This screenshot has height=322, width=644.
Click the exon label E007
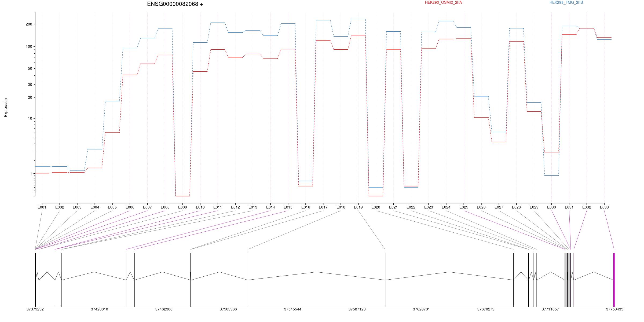tap(147, 207)
